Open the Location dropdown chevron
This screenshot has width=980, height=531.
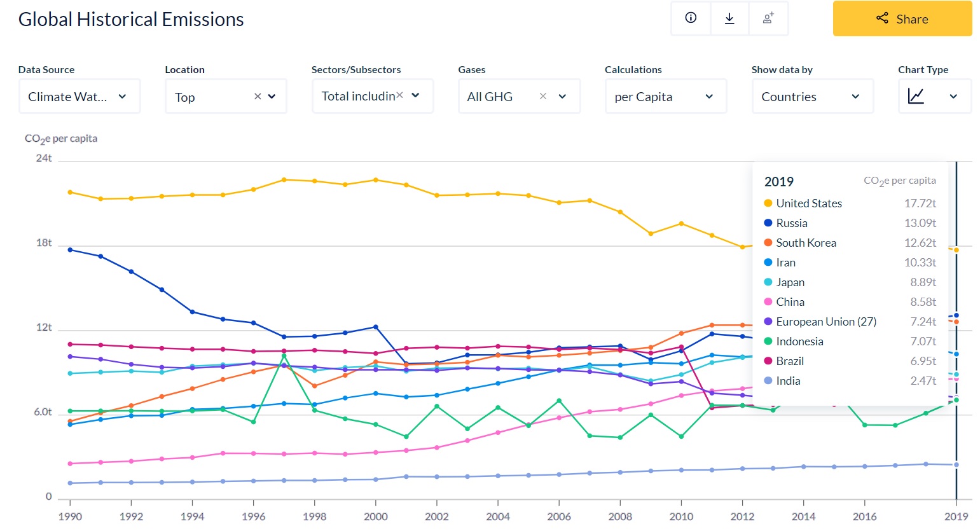coord(272,97)
